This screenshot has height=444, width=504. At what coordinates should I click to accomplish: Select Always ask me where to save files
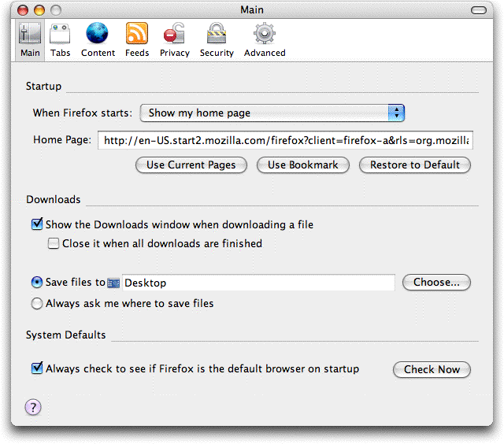[x=37, y=303]
